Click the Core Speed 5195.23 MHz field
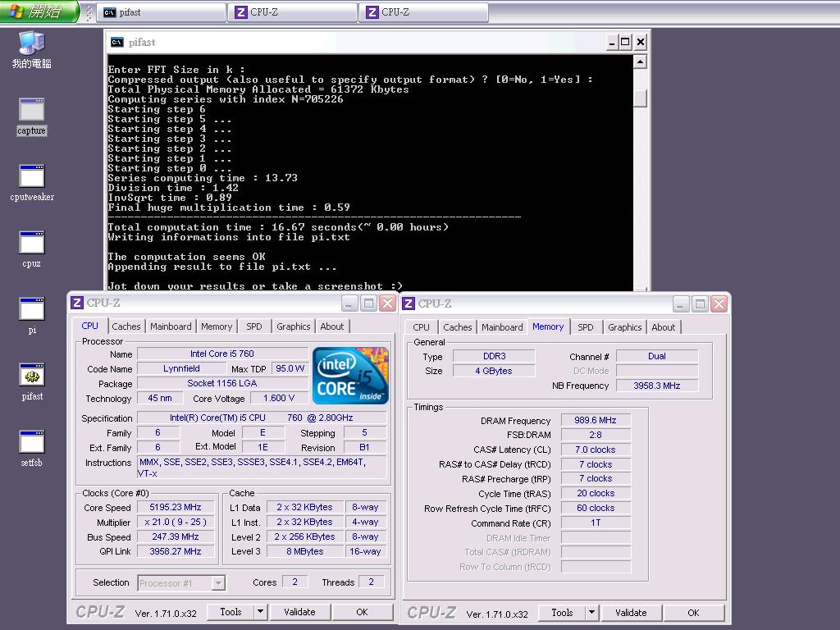This screenshot has height=630, width=840. point(176,507)
